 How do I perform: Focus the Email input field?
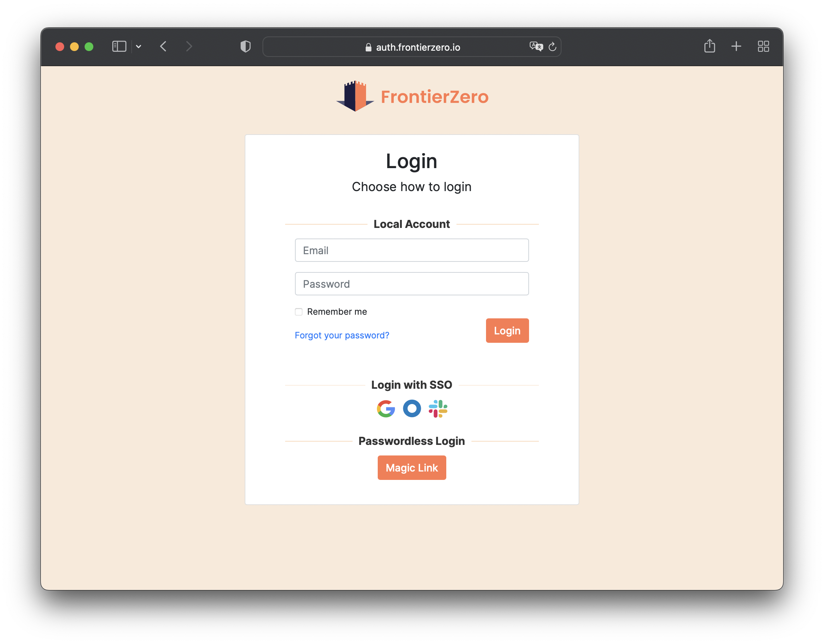point(412,250)
